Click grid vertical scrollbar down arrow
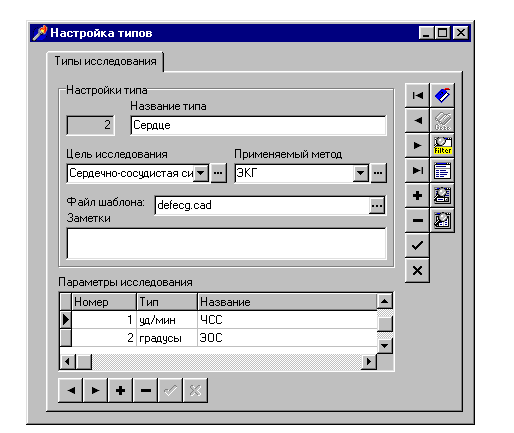This screenshot has height=433, width=514. pos(385,346)
